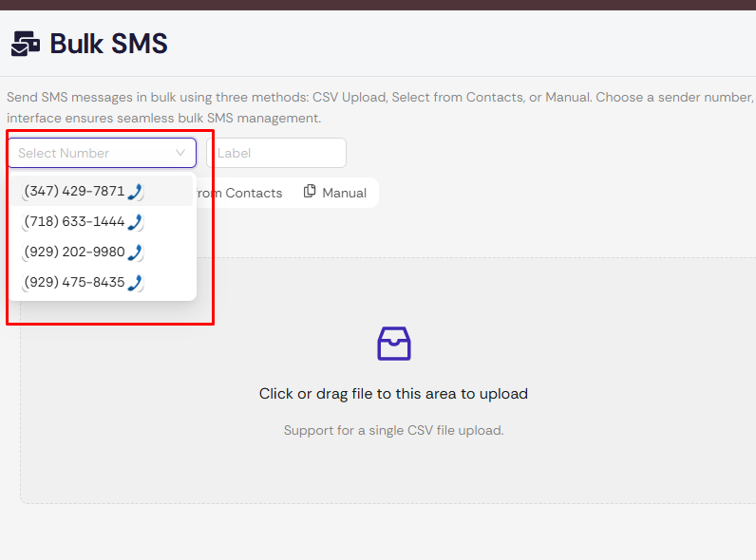Select the (929) 475-8435 option
Viewport: 756px width, 560px height.
click(x=74, y=283)
